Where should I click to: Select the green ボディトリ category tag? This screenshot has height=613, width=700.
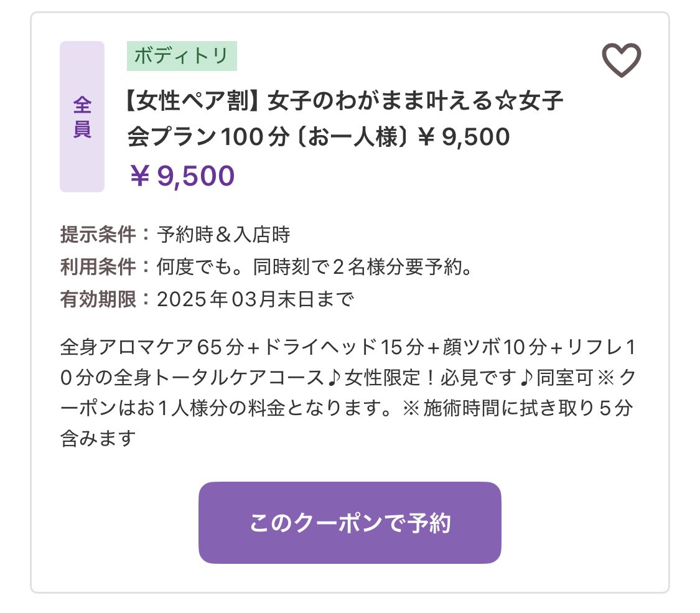tap(182, 56)
